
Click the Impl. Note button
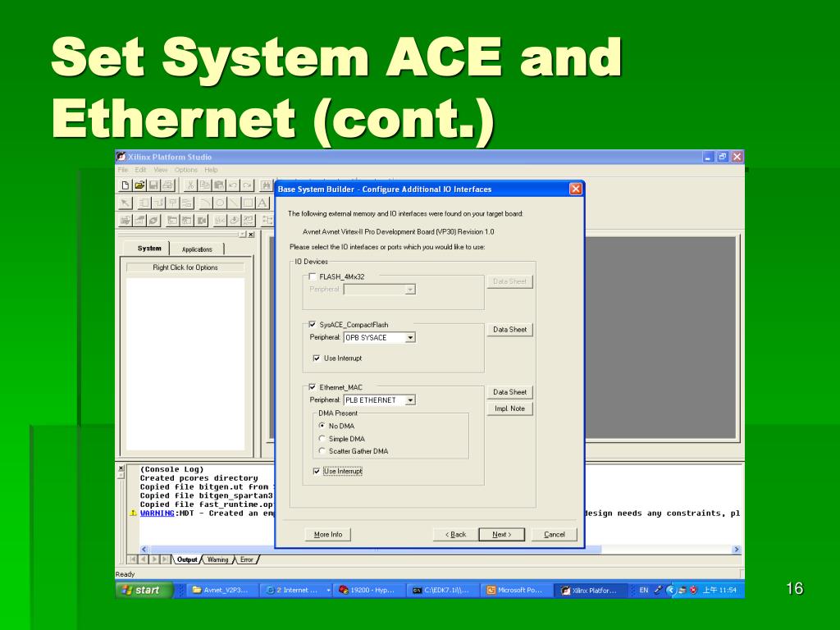pos(509,409)
